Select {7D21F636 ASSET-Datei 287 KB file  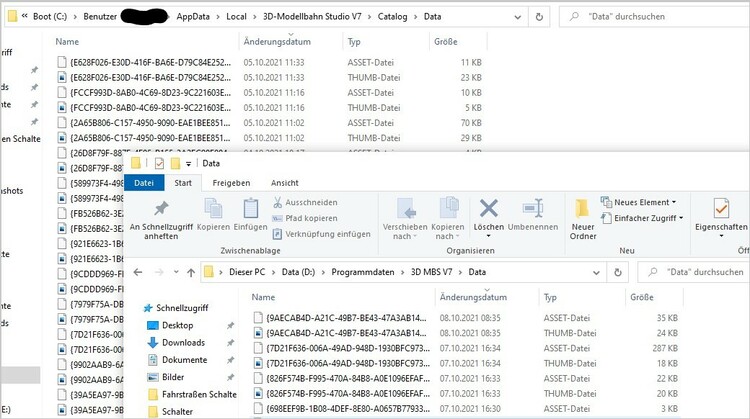click(x=465, y=348)
